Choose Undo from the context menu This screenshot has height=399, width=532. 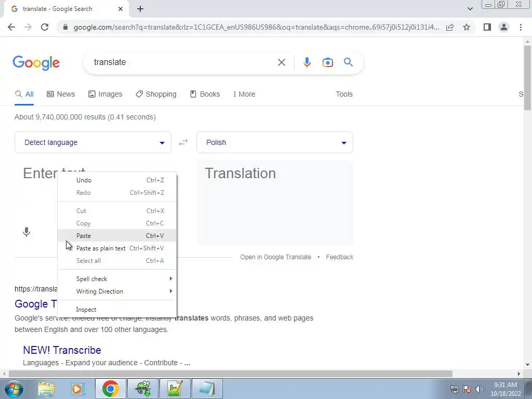[117, 180]
